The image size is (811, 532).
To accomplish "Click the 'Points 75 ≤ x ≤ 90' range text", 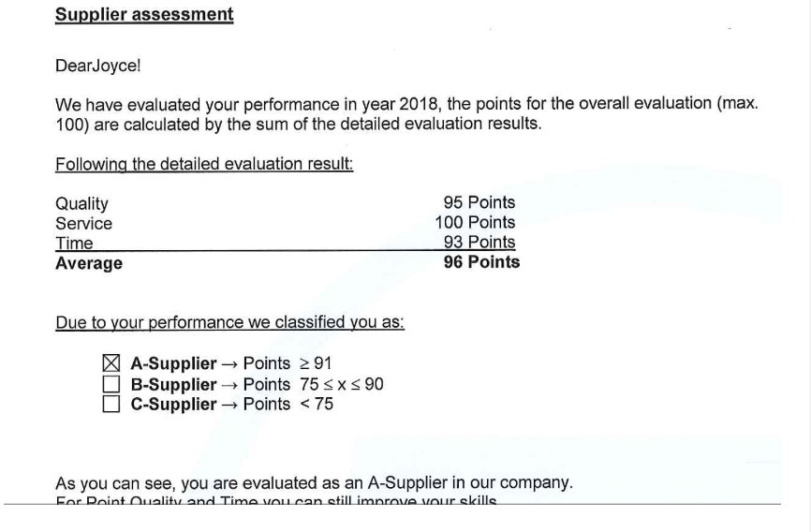I will pyautogui.click(x=313, y=384).
